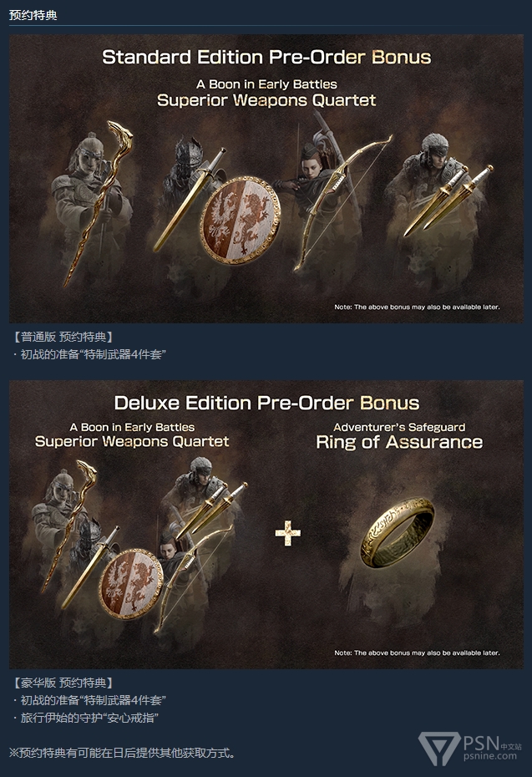Click the golden plus sign in Deluxe banner
The height and width of the screenshot is (777, 532).
coord(288,533)
